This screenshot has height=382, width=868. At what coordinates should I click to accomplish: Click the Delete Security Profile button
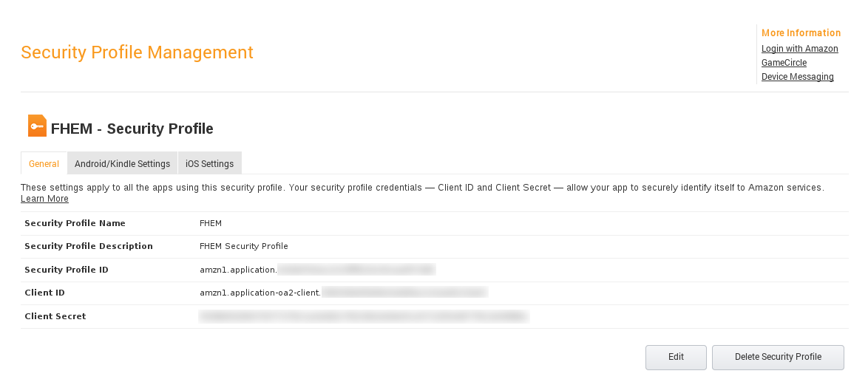(778, 357)
